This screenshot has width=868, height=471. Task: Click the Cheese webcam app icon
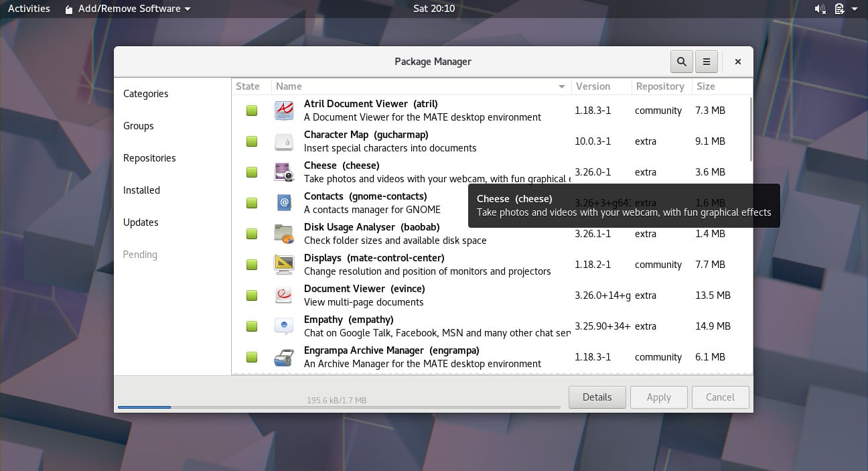[284, 172]
